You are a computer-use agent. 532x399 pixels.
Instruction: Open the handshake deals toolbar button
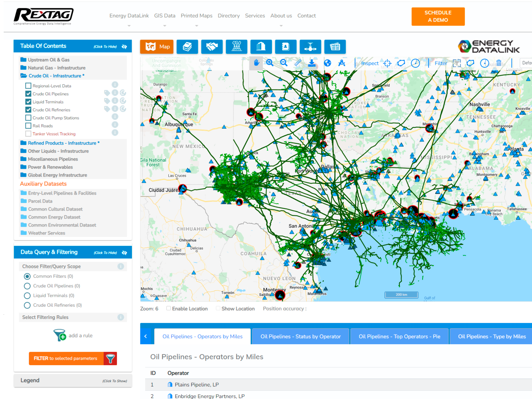click(x=212, y=47)
